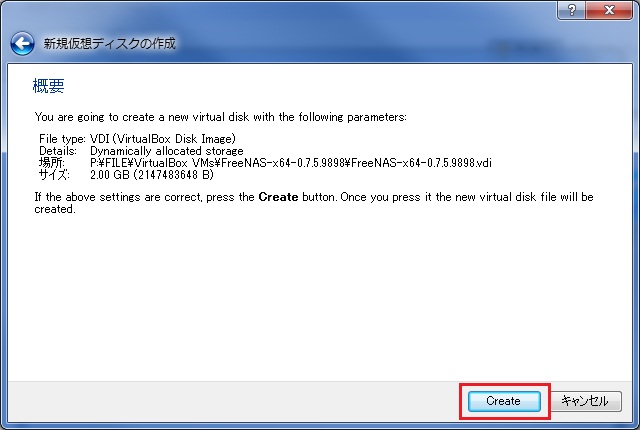The width and height of the screenshot is (640, 430).
Task: Click the 場所 label
Action: pos(51,162)
